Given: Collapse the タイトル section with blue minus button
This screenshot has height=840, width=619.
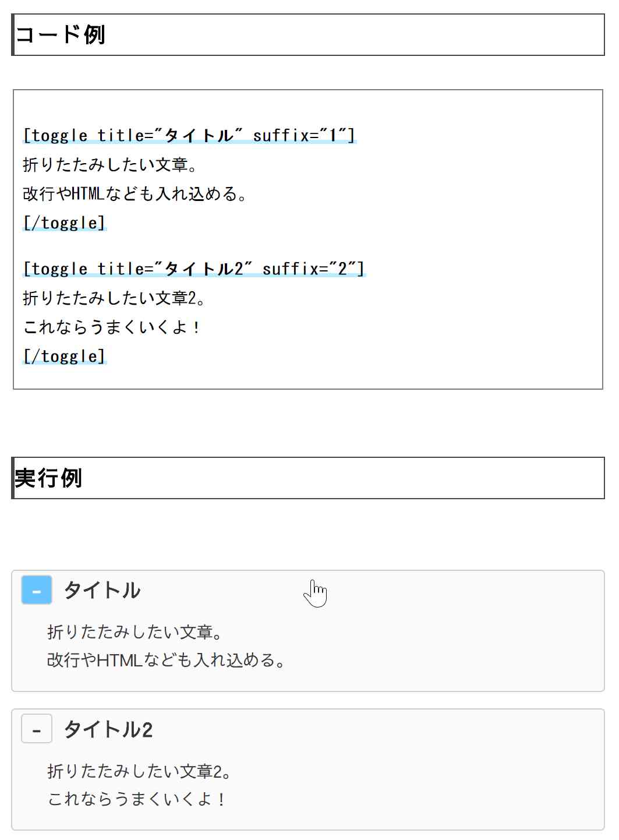Looking at the screenshot, I should pyautogui.click(x=37, y=590).
